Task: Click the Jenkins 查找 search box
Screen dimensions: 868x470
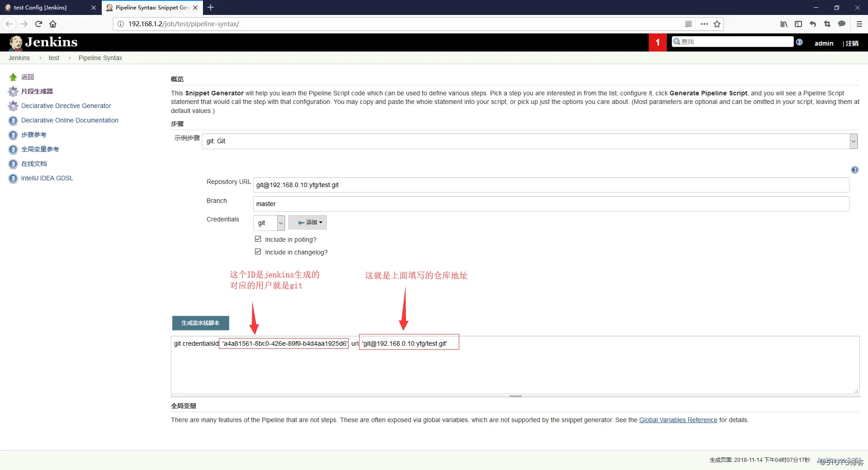Action: [732, 42]
